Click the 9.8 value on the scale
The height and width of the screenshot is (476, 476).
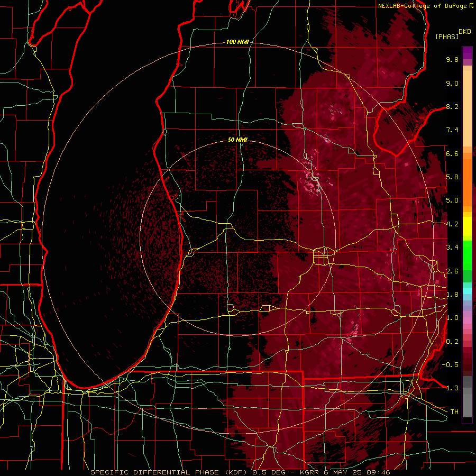coord(452,59)
